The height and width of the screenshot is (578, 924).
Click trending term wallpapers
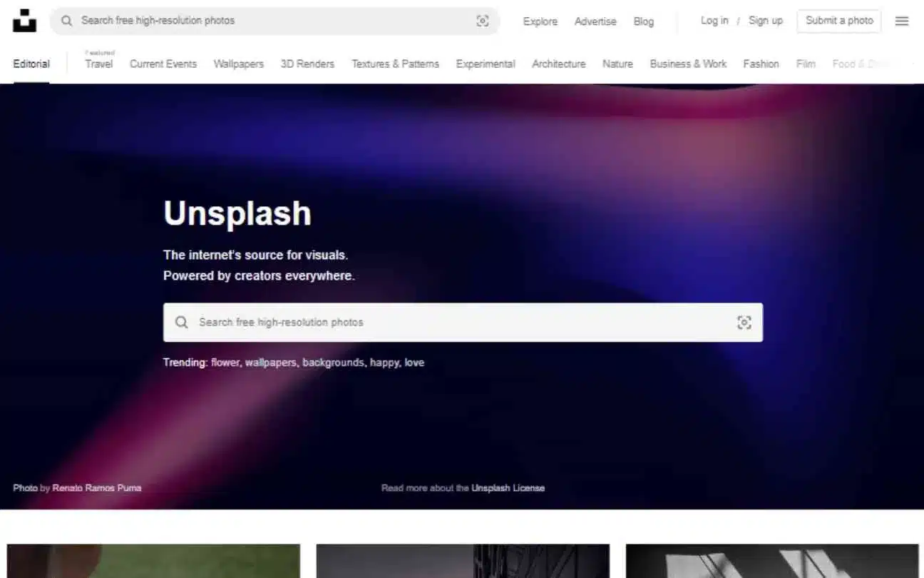coord(271,362)
